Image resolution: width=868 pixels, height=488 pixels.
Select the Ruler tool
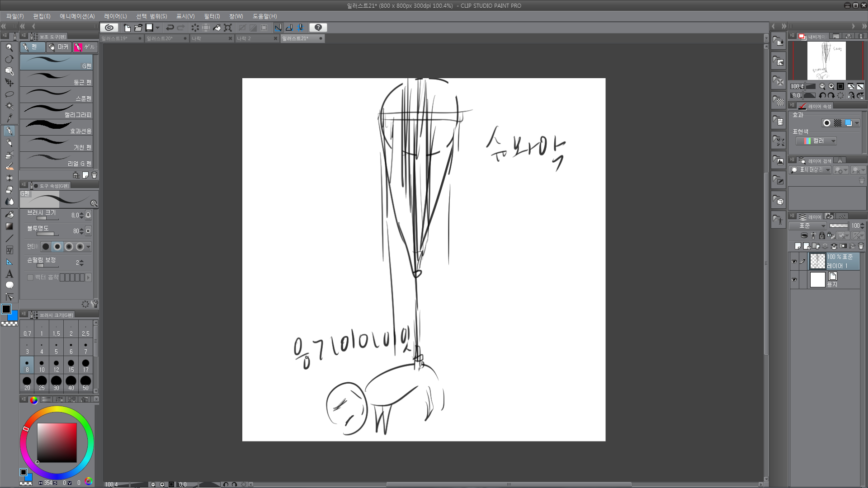click(9, 262)
